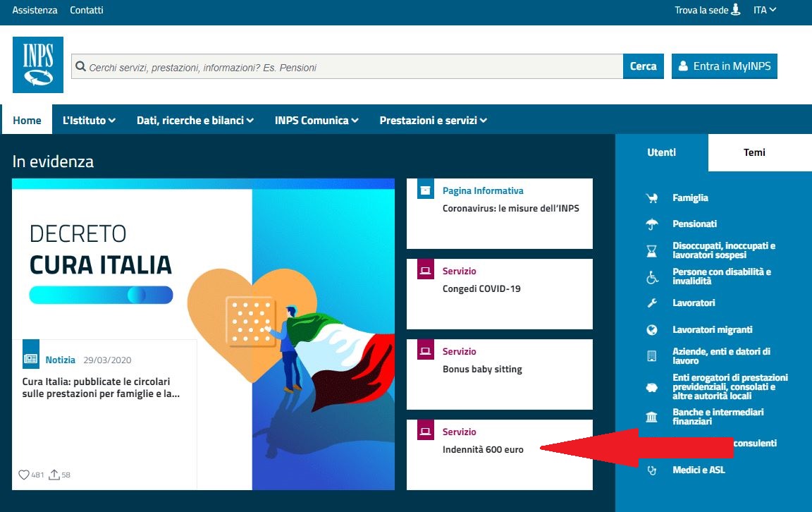Image resolution: width=812 pixels, height=512 pixels.
Task: Click the stethoscope icon for Medici e ASL
Action: [x=652, y=470]
